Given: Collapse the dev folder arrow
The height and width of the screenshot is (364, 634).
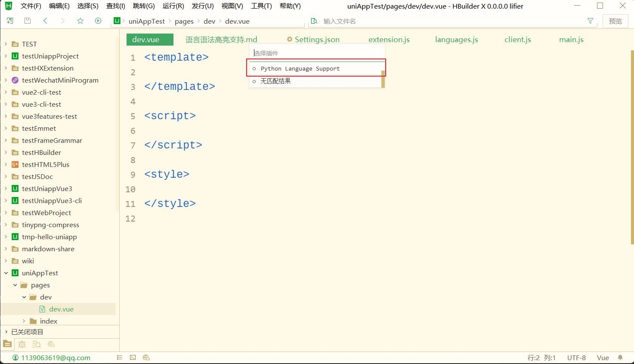Looking at the screenshot, I should click(24, 297).
